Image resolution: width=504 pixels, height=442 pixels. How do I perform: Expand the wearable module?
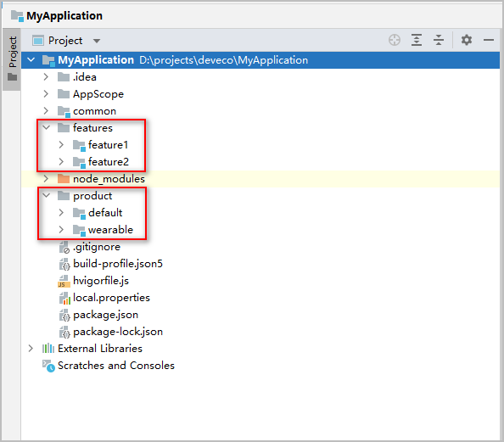[61, 230]
